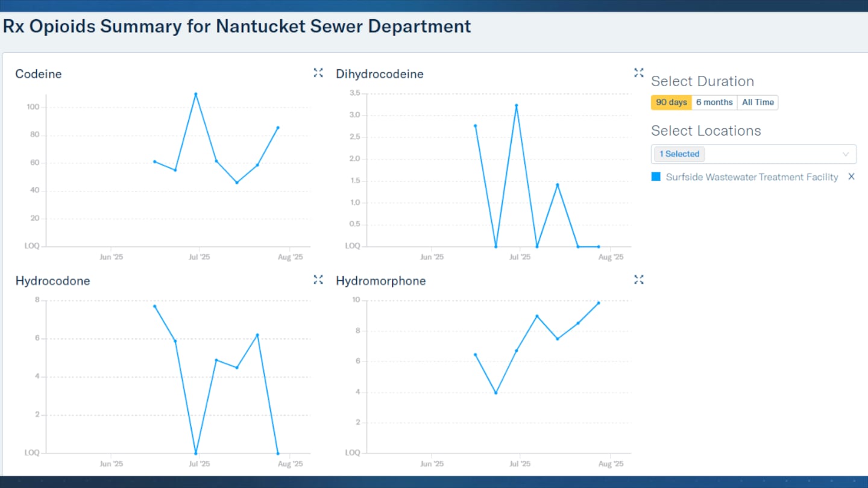Remove Surfside Wastewater Treatment Facility with X

click(851, 177)
